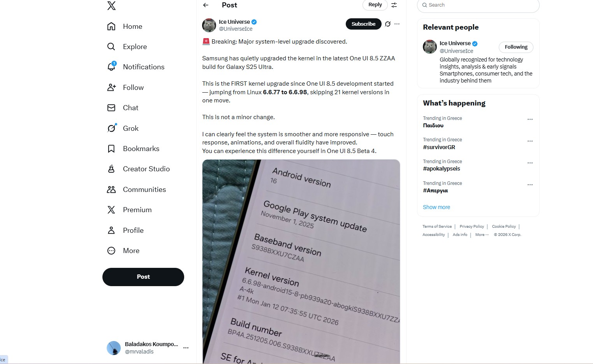Go back using the arrow icon
This screenshot has height=364, width=593.
[206, 5]
